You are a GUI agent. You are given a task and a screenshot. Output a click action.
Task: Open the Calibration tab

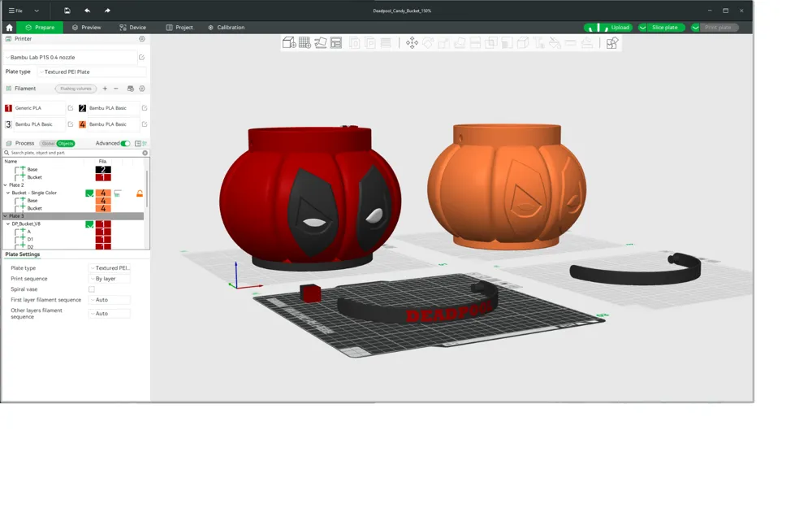click(227, 28)
